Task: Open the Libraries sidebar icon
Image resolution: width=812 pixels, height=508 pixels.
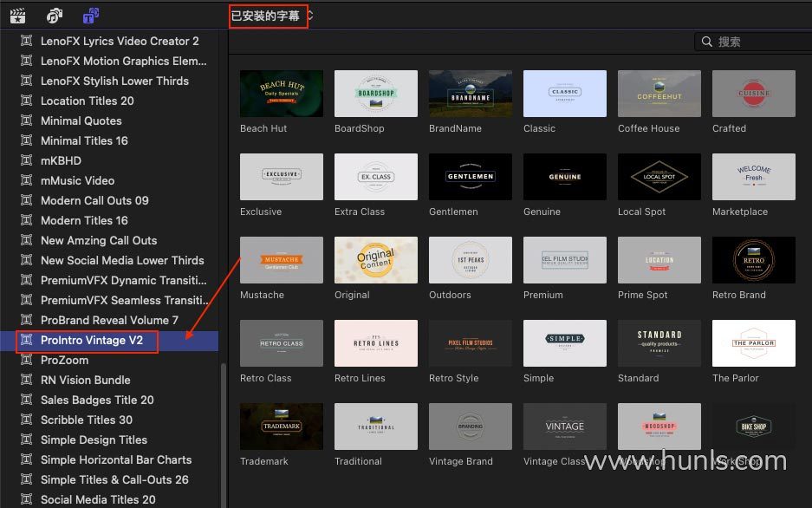Action: pos(17,16)
